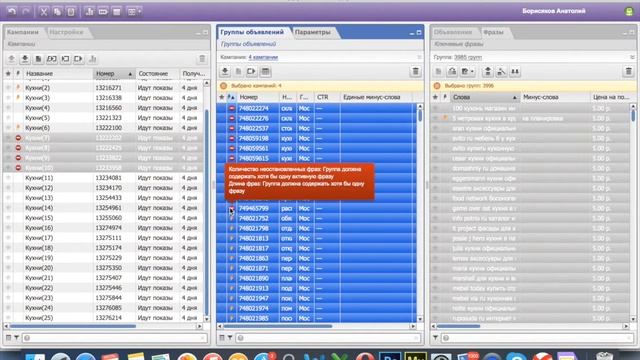Click the Undo arrow in top toolbar
Viewport: 640px width, 360px height.
tap(12, 11)
